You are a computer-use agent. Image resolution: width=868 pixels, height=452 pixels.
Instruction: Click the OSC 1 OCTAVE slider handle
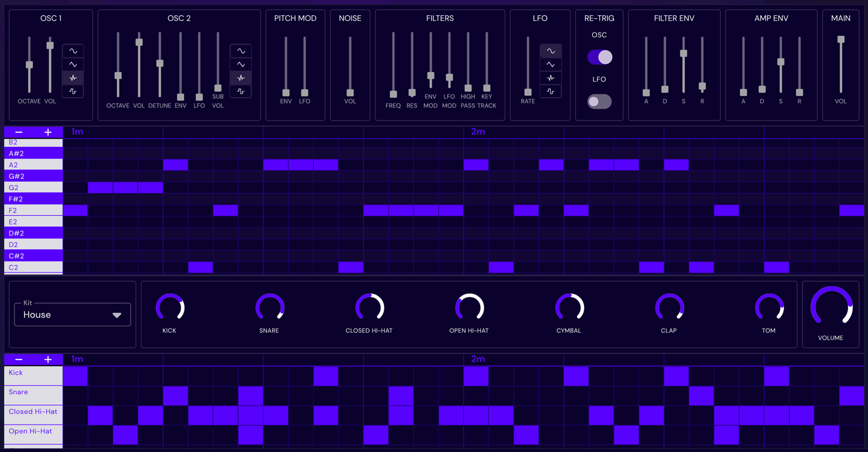[x=29, y=65]
